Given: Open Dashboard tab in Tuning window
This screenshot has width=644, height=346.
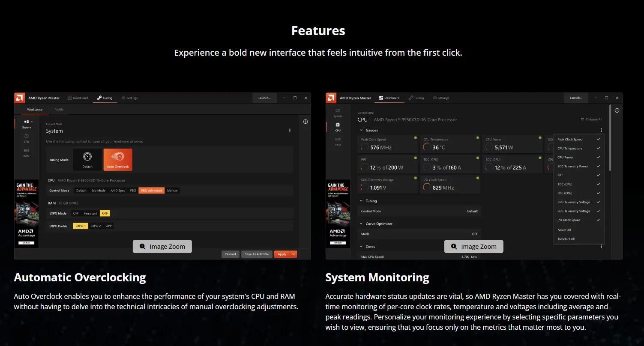Looking at the screenshot, I should point(78,98).
